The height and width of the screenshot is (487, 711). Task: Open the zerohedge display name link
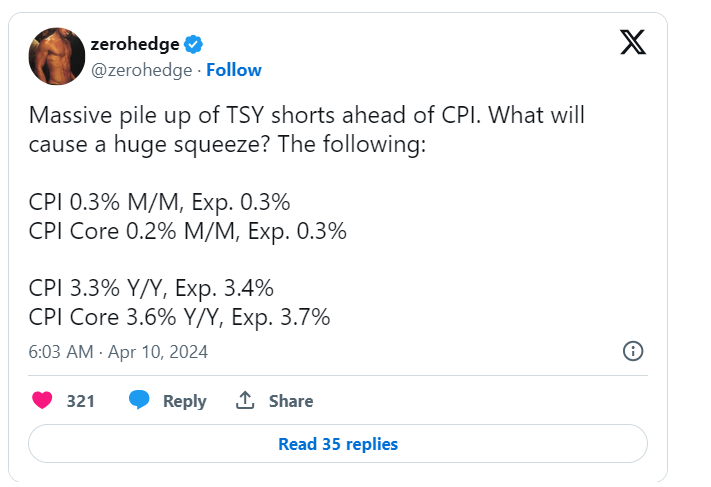[x=132, y=43]
